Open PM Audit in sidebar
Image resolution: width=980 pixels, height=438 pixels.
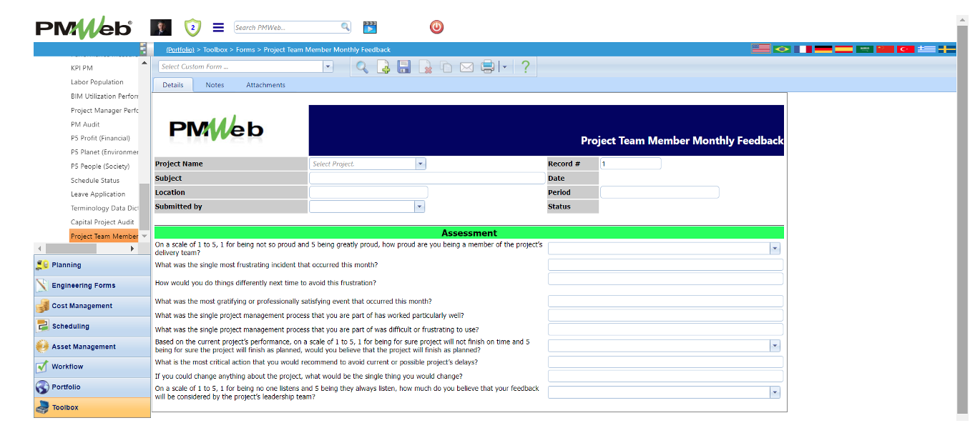coord(85,124)
